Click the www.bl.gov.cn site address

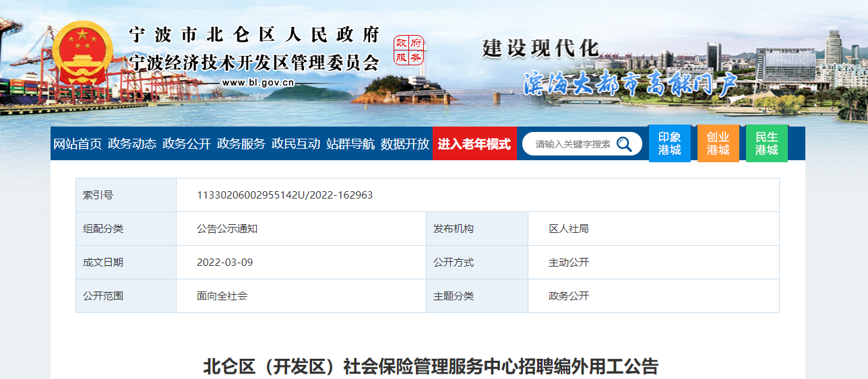(x=258, y=83)
